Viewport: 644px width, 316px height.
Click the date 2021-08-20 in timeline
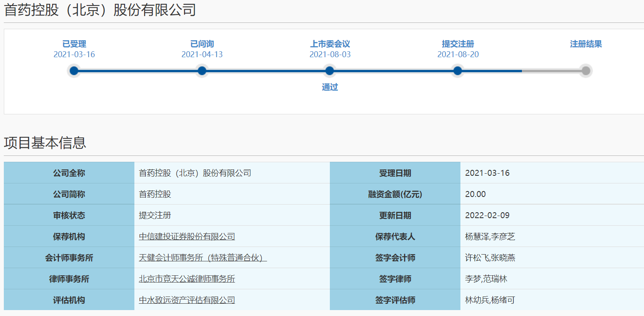pyautogui.click(x=458, y=55)
